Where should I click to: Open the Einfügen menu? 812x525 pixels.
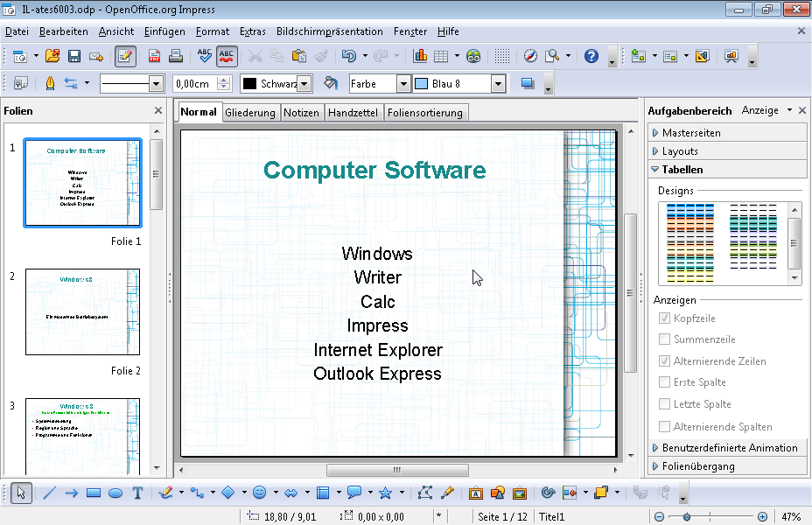click(x=164, y=31)
